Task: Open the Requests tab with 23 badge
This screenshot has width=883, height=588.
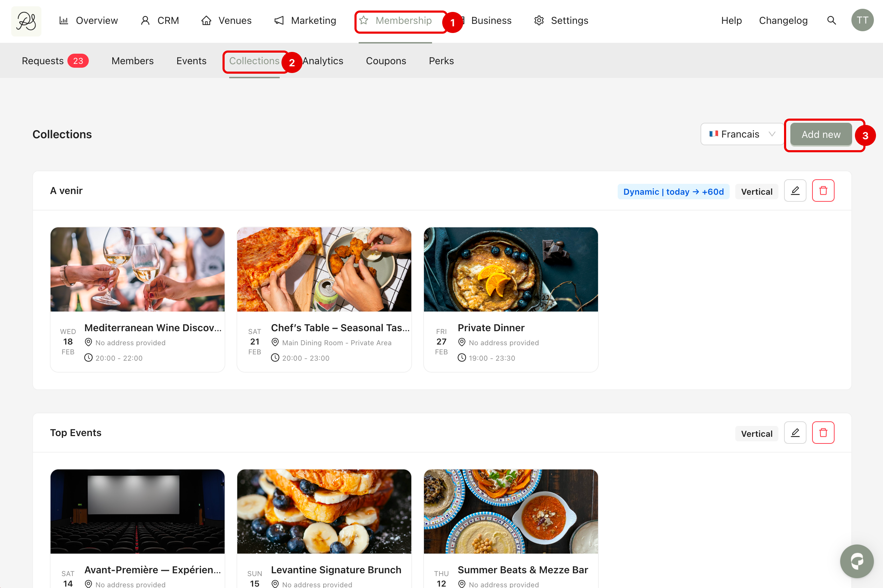Action: tap(55, 61)
